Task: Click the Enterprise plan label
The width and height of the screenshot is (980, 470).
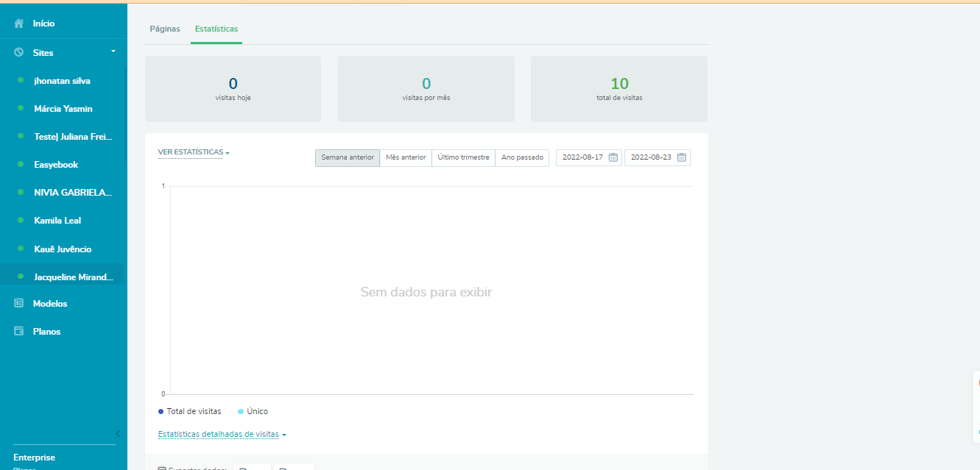Action: pyautogui.click(x=34, y=457)
